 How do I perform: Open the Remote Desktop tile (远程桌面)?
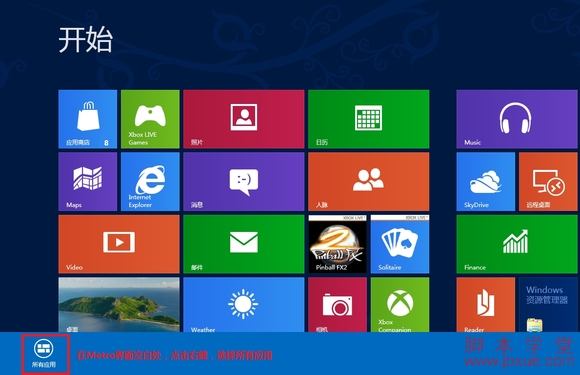coord(548,182)
